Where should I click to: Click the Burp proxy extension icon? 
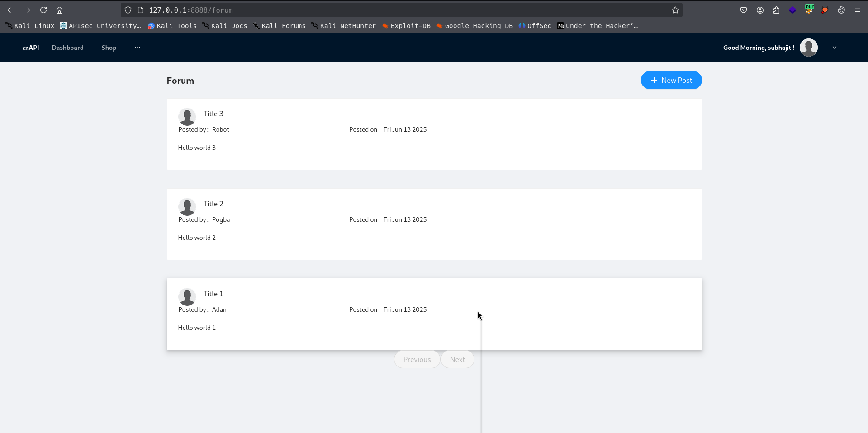click(809, 9)
